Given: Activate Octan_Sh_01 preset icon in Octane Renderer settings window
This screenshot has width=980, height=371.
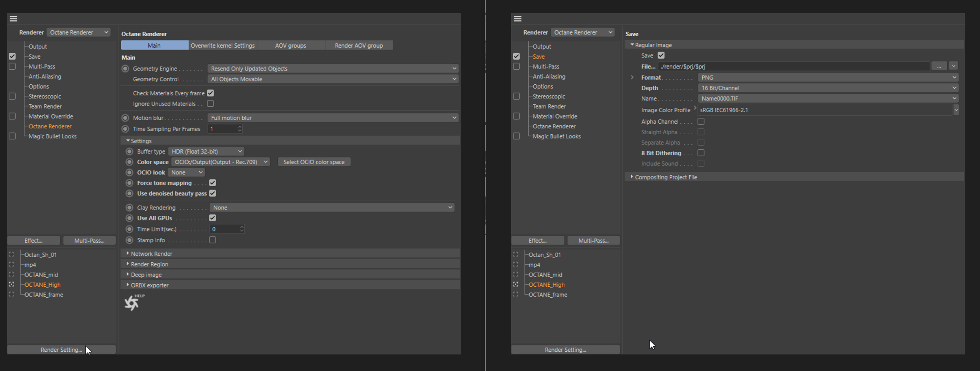Looking at the screenshot, I should pyautogui.click(x=11, y=254).
